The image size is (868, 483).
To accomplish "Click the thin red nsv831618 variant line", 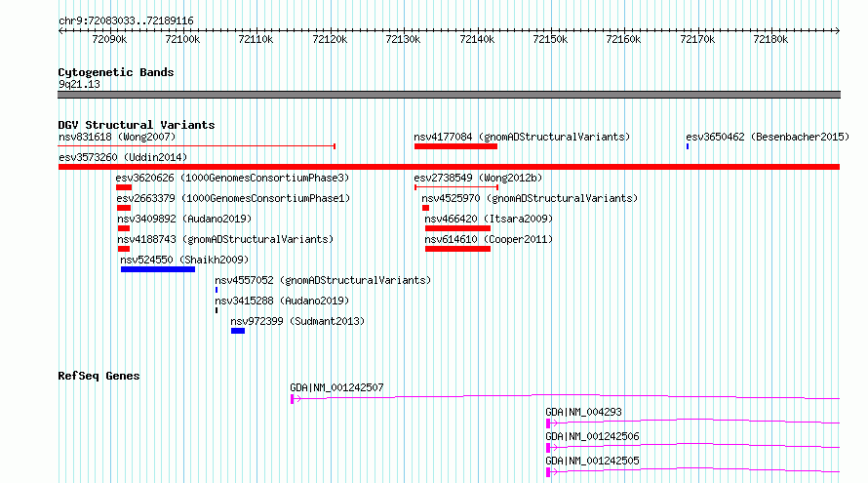I will click(196, 146).
